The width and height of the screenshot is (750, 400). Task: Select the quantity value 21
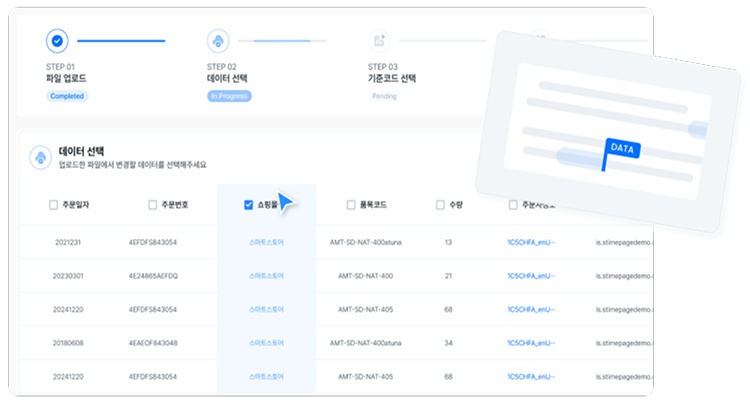pyautogui.click(x=448, y=276)
